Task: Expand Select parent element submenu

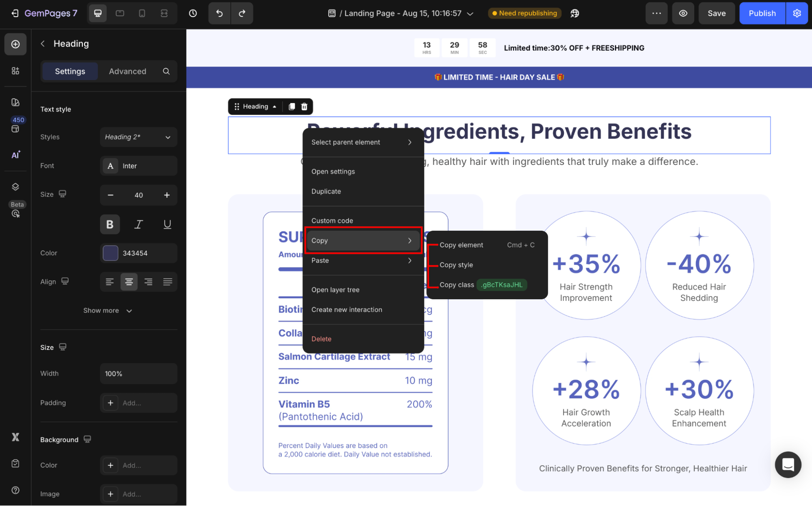Action: pos(362,142)
